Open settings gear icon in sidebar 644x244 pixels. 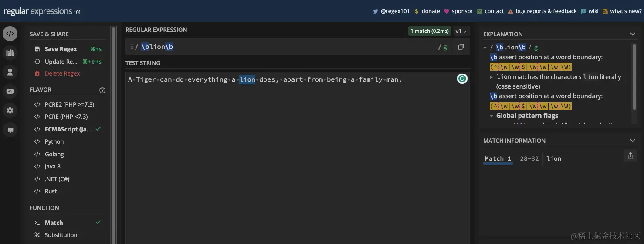10,110
